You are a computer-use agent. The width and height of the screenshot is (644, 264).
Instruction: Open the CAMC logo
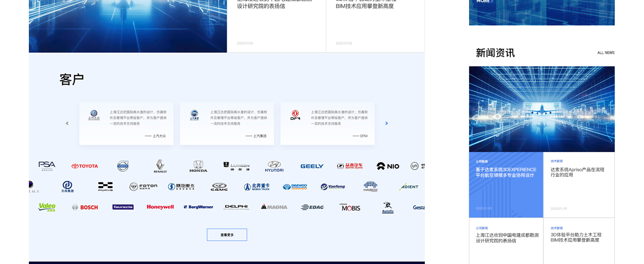click(x=219, y=187)
